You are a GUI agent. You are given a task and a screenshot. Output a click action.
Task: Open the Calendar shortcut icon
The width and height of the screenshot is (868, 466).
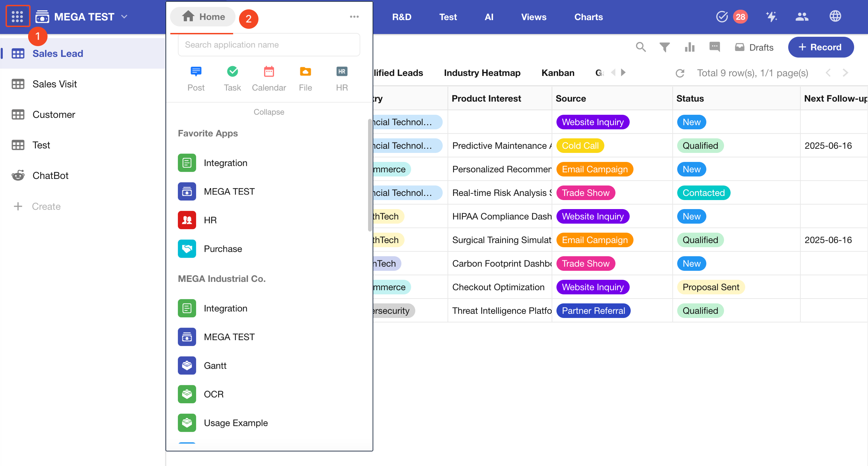pos(269,72)
